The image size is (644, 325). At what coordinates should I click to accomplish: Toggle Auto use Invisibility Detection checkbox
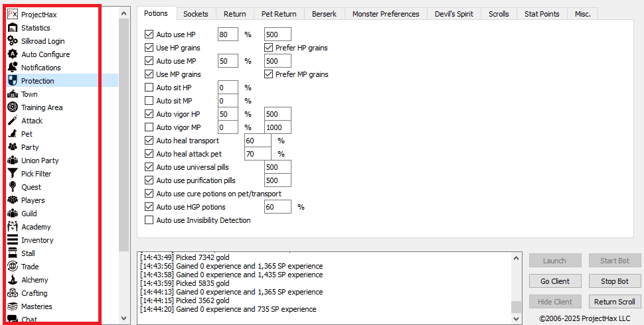149,220
